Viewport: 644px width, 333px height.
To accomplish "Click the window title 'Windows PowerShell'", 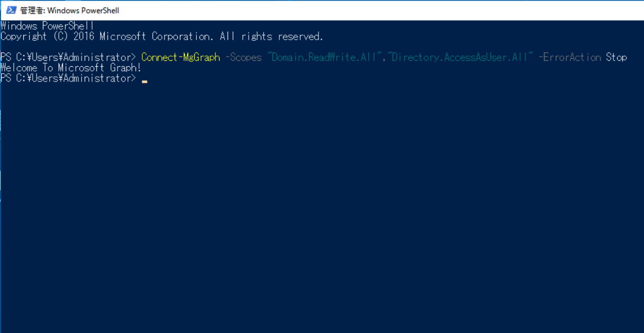I will (x=83, y=10).
